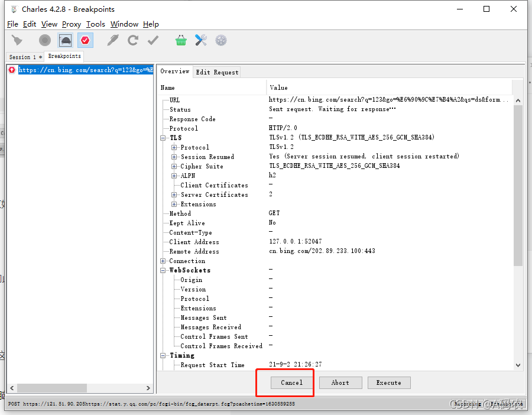Select the Method row
This screenshot has width=532, height=415.
point(336,213)
